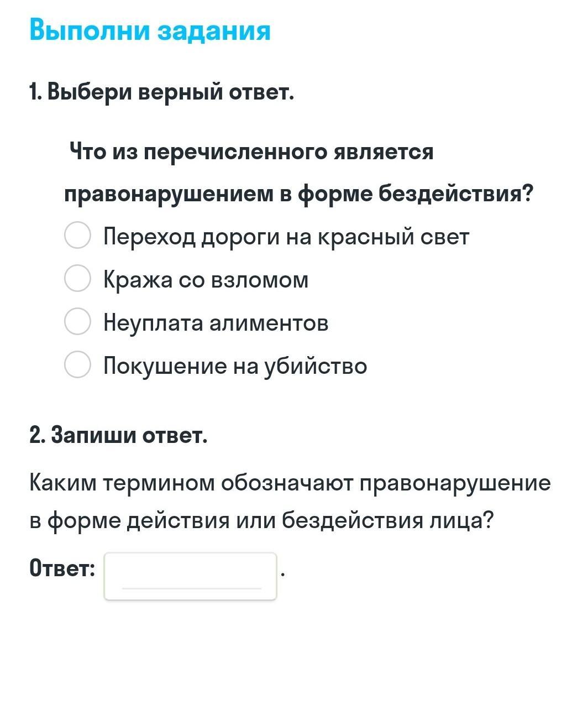This screenshot has width=588, height=715.
Task: Select the radio button for Переход дороги на красный свет
Action: [x=77, y=236]
